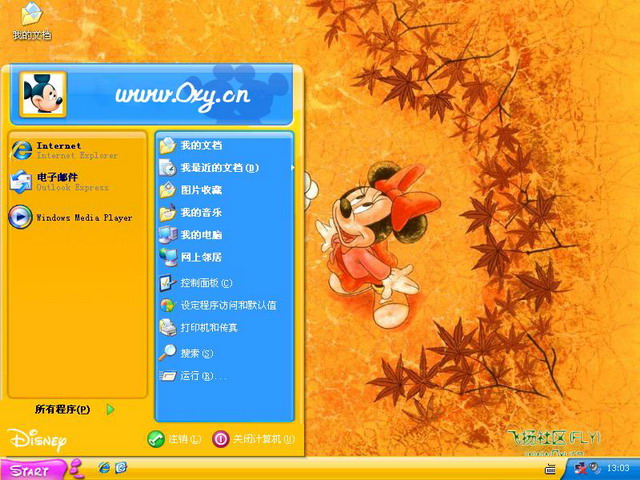640x480 pixels.
Task: Click the run dialog icon
Action: point(167,376)
